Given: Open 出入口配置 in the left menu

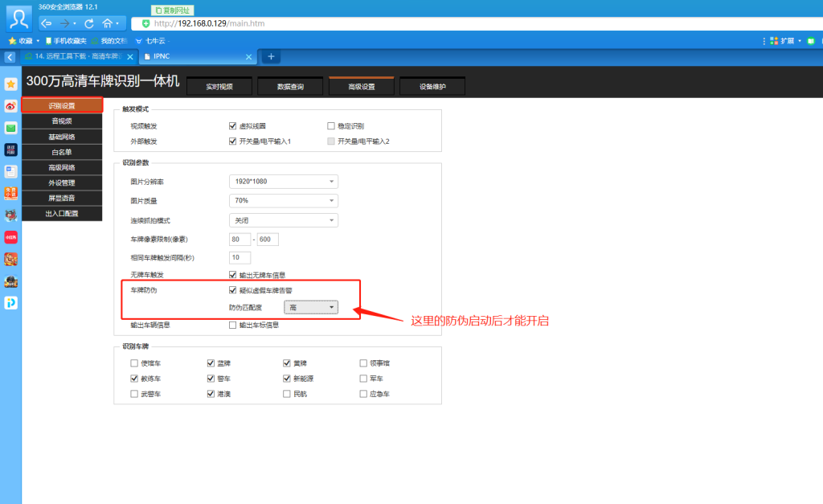Looking at the screenshot, I should pyautogui.click(x=62, y=214).
